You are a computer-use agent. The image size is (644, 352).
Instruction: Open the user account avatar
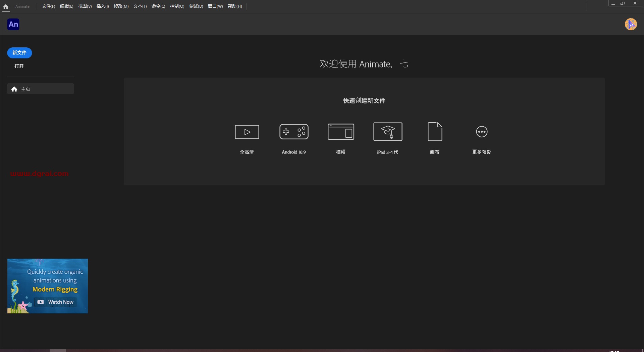[631, 24]
